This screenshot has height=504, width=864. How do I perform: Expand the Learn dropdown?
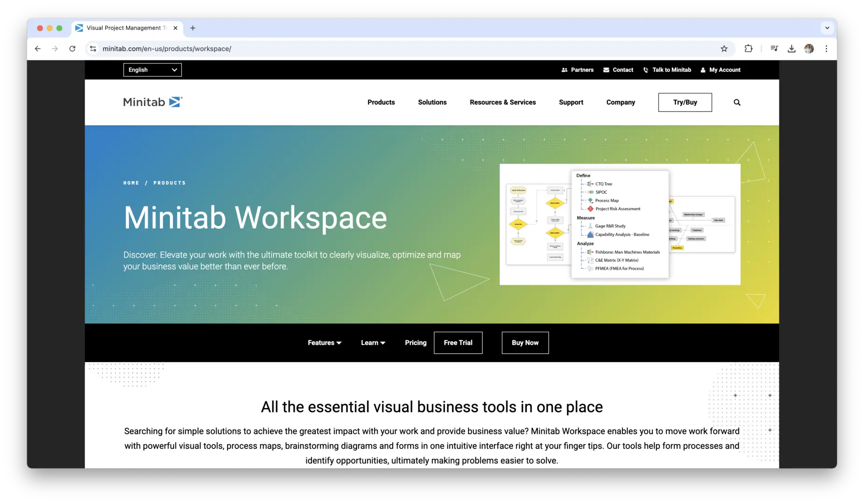pyautogui.click(x=373, y=343)
